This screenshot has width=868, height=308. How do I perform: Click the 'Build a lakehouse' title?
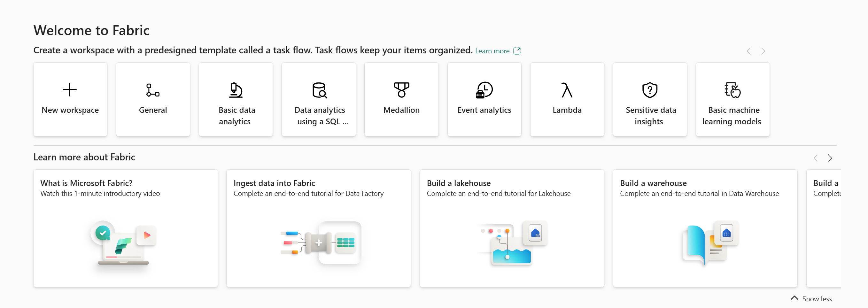459,183
